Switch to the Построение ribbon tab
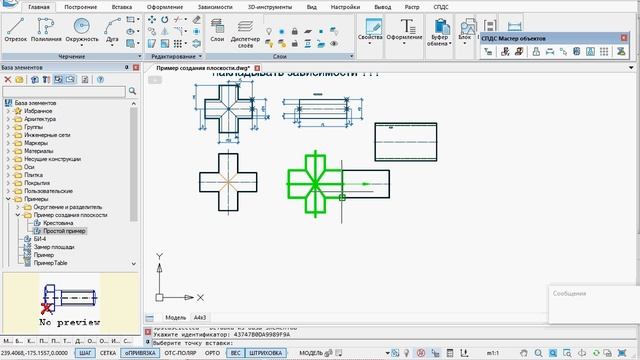Screen dimensions: 640x360 point(80,7)
